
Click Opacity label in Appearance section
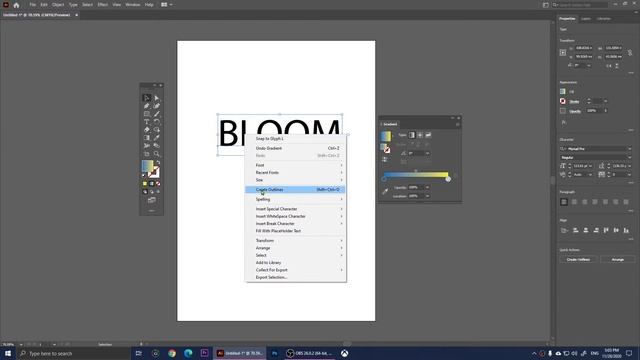click(x=575, y=111)
